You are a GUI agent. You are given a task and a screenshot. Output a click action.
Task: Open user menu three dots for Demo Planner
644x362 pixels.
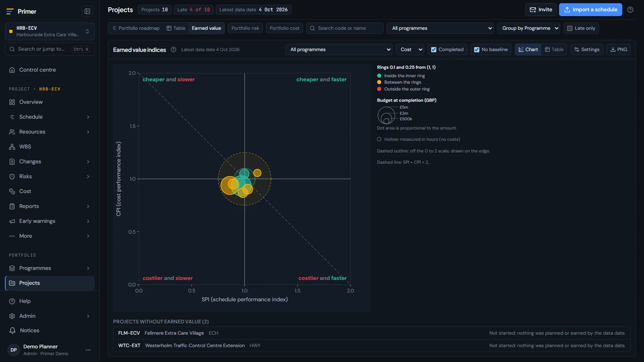[x=88, y=350]
